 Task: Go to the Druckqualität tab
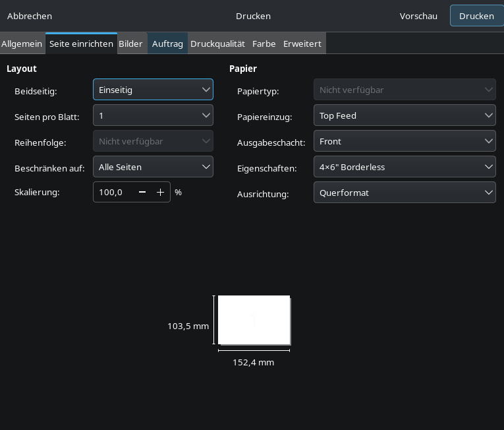pyautogui.click(x=217, y=44)
